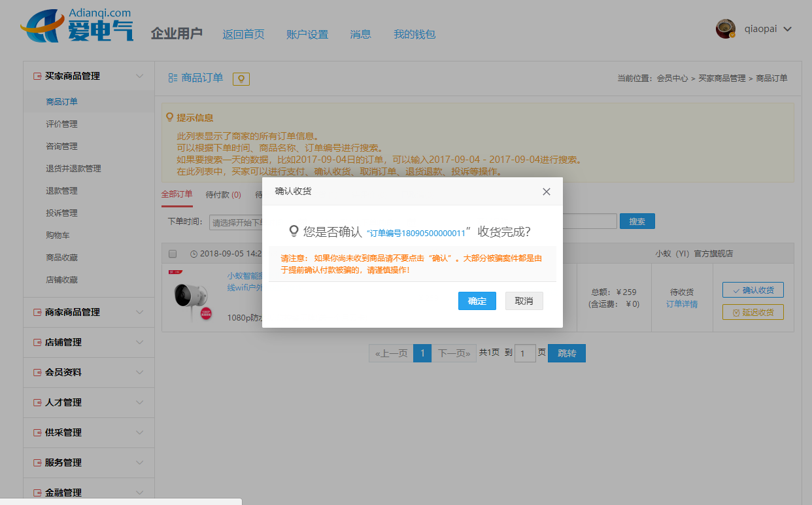Switch to the 全部订单 tab

point(177,194)
